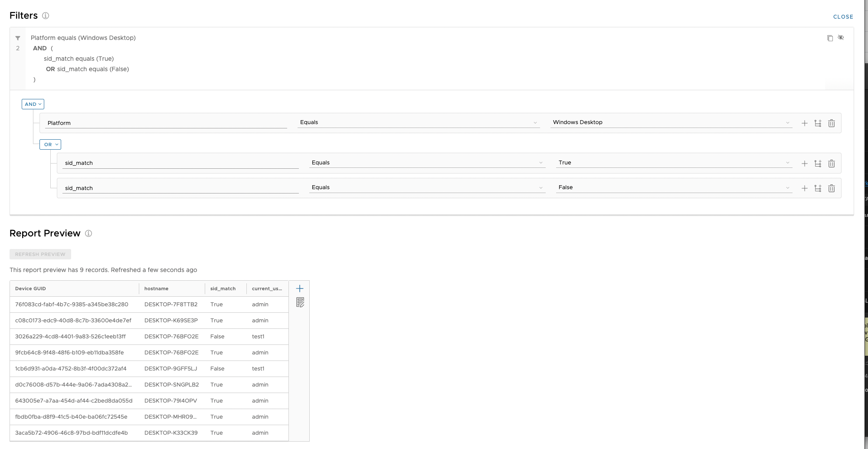The height and width of the screenshot is (449, 868).
Task: Add nested group on Platform row
Action: click(818, 123)
